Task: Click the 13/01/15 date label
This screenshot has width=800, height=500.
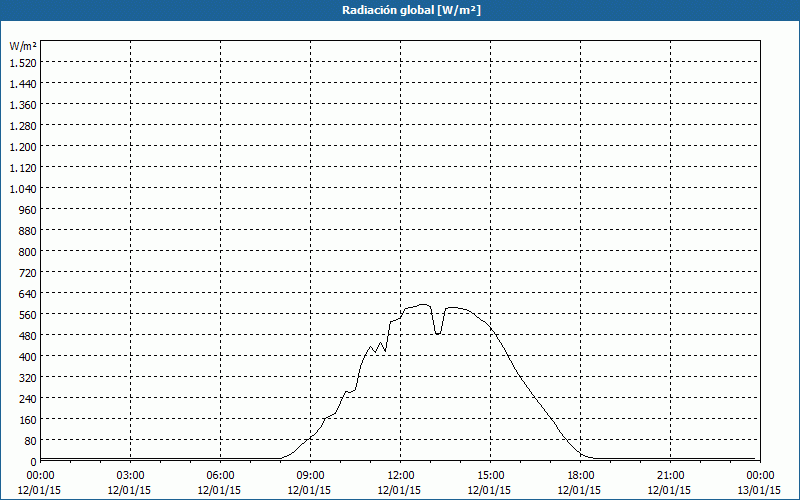Action: pyautogui.click(x=759, y=490)
